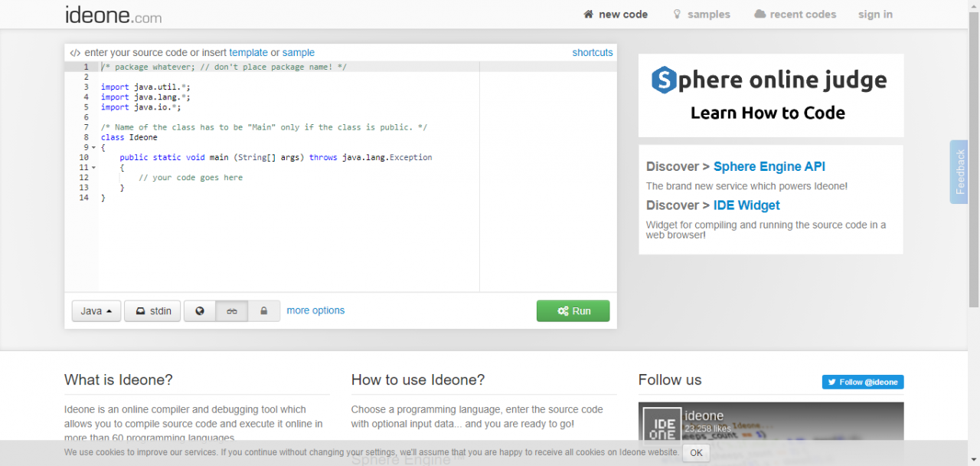Open the sign in menu item
This screenshot has width=980, height=466.
875,14
